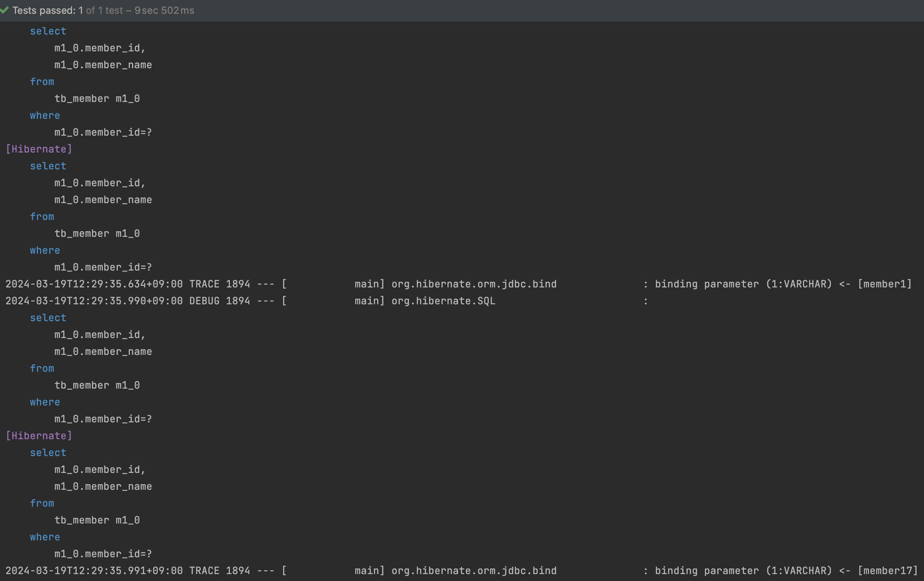
Task: Click the green tests-passed checkmark icon
Action: click(x=5, y=10)
